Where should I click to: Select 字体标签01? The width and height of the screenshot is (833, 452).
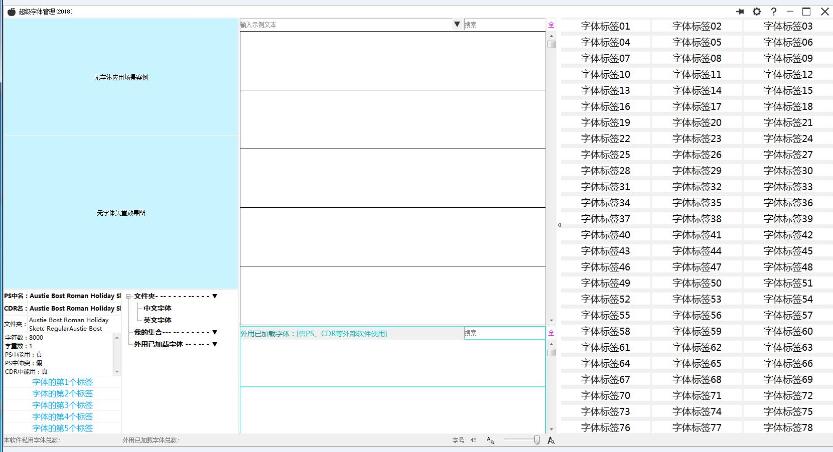(605, 26)
